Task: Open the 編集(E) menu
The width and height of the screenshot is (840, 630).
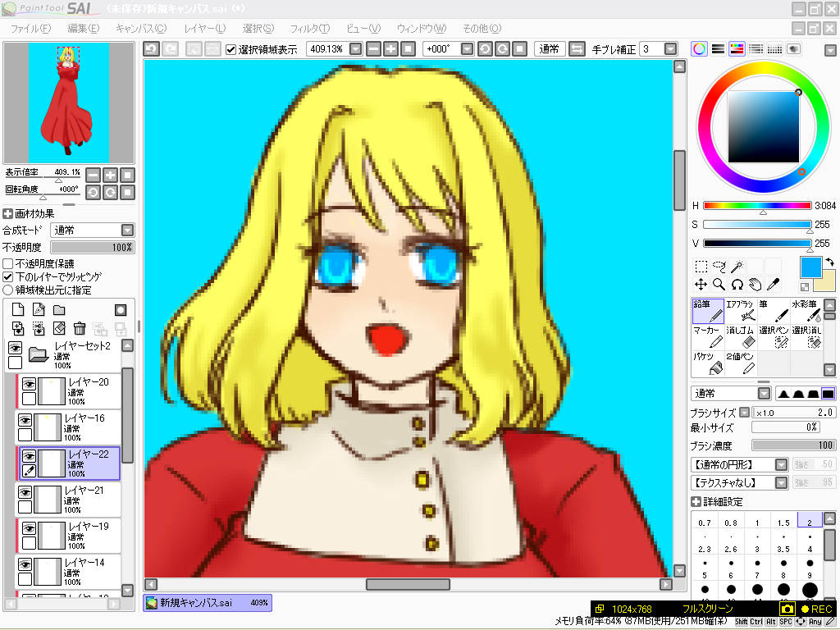Action: pyautogui.click(x=83, y=29)
